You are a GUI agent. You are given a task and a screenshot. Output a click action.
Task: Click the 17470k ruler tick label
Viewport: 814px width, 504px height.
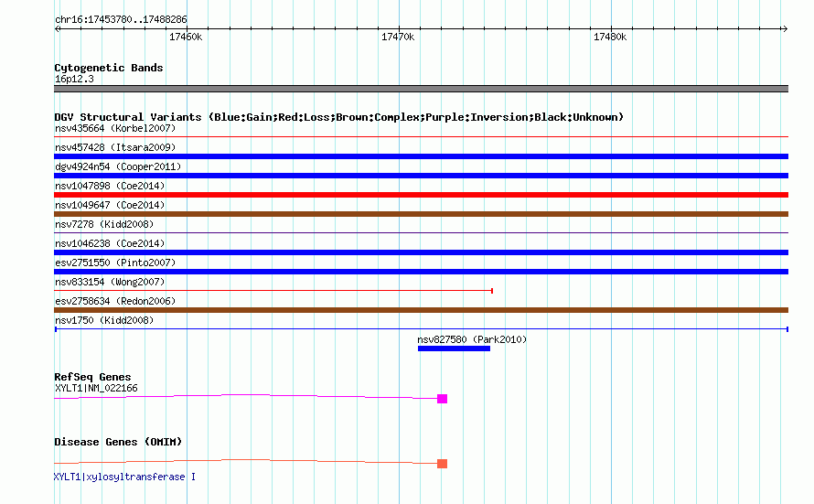tap(398, 38)
